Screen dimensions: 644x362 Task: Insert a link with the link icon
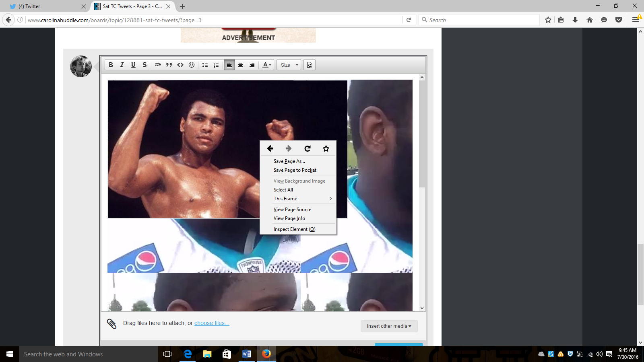158,65
